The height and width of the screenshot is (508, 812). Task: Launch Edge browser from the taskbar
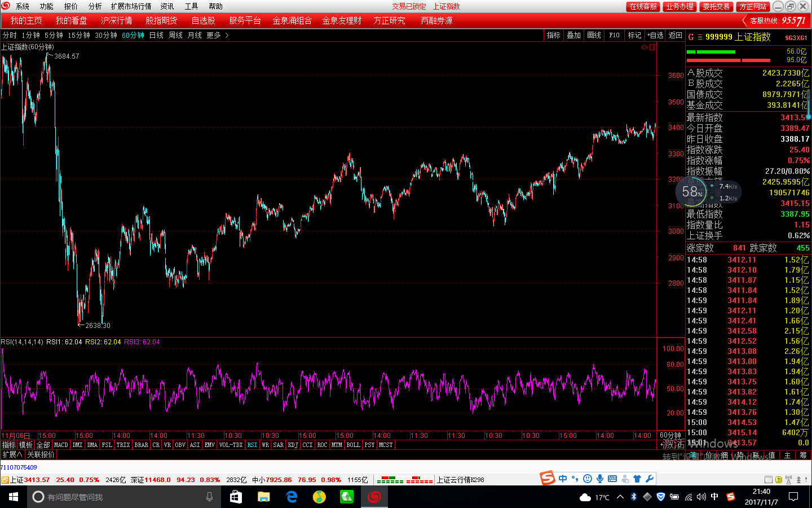(x=292, y=497)
